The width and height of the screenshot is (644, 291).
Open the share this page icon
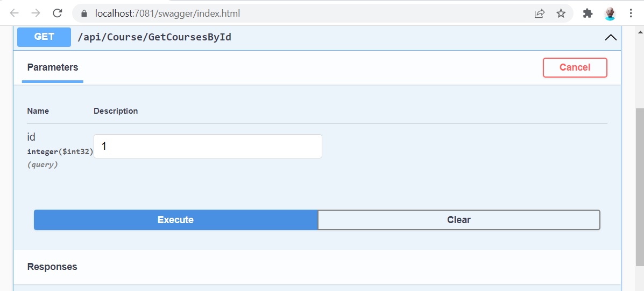pyautogui.click(x=539, y=13)
